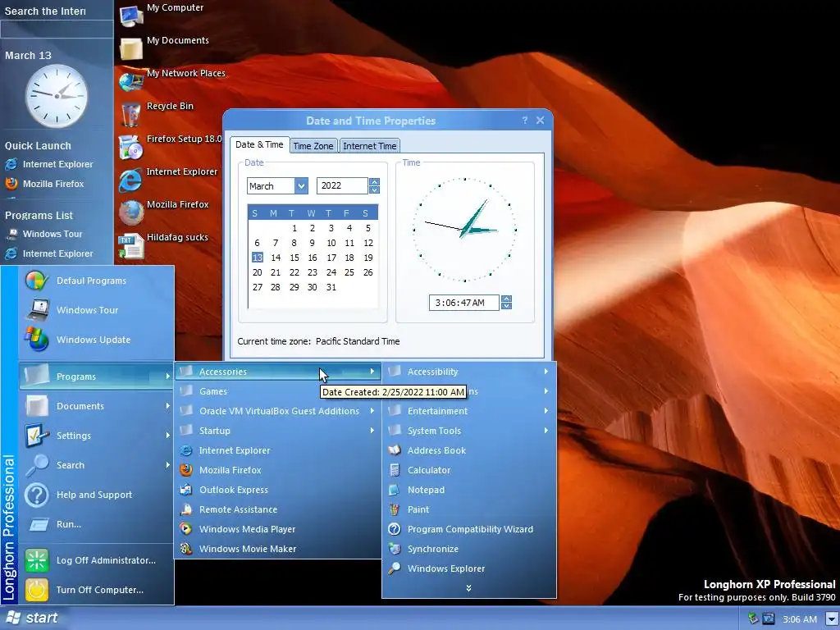The height and width of the screenshot is (630, 840).
Task: Open Help and Support in Start menu
Action: [97, 495]
